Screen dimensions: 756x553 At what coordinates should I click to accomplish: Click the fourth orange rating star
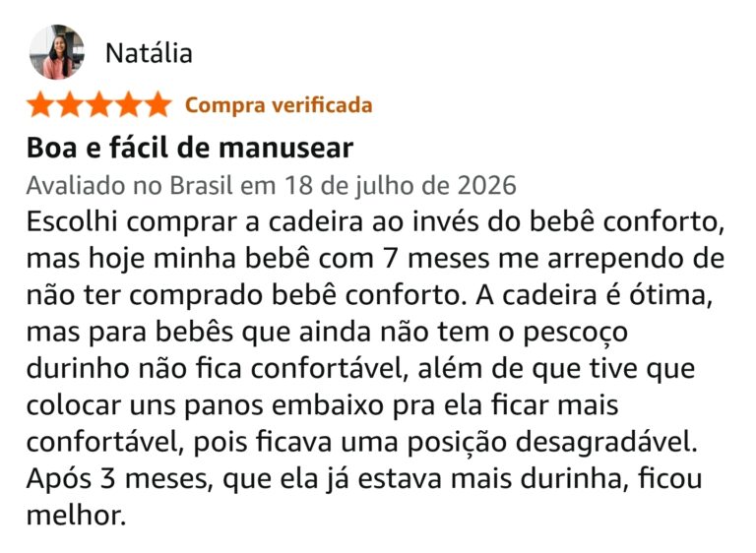pos(129,105)
